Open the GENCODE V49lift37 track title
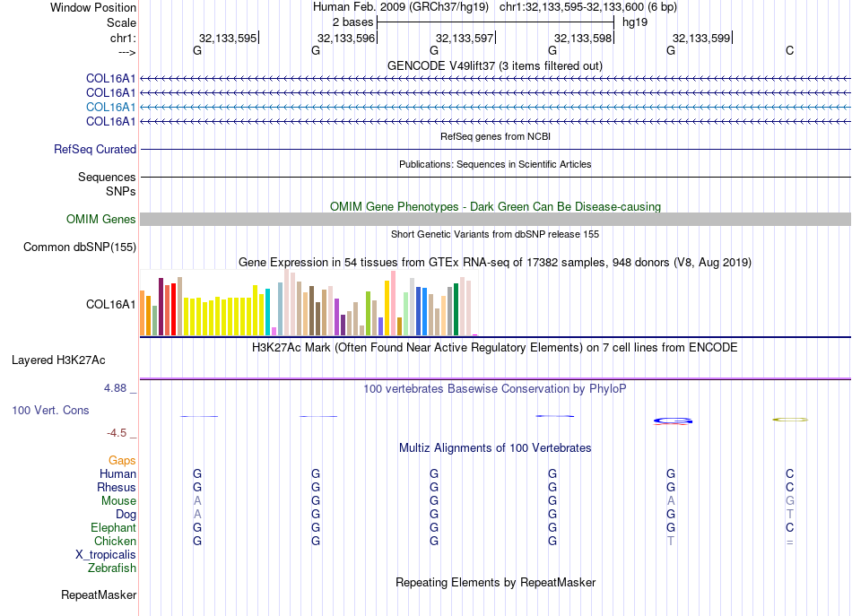Image resolution: width=852 pixels, height=616 pixels. (x=495, y=66)
